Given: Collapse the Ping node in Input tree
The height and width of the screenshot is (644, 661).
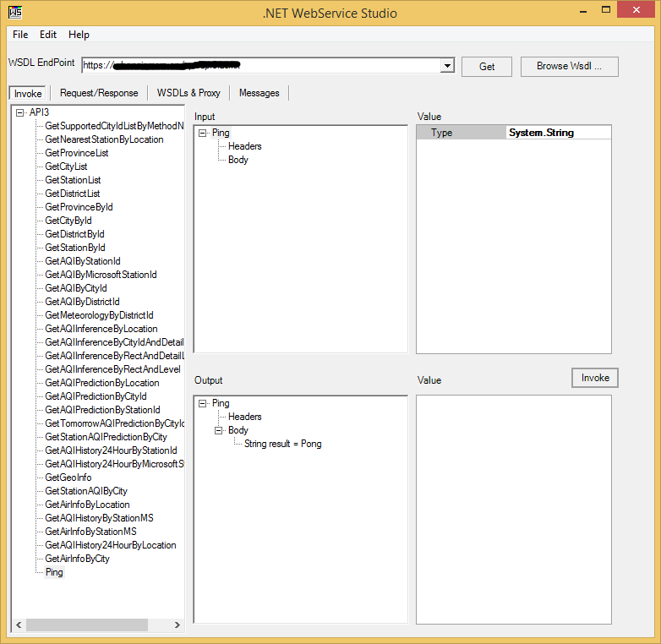Looking at the screenshot, I should point(203,133).
